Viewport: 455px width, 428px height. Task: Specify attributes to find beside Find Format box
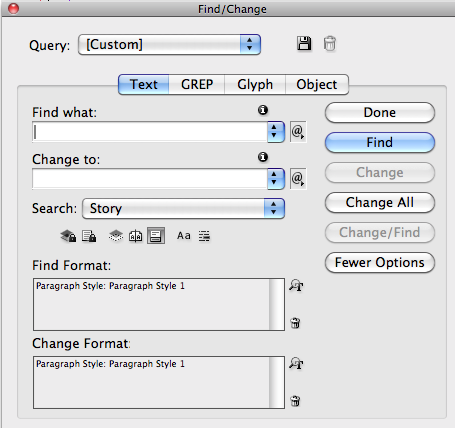tap(296, 285)
